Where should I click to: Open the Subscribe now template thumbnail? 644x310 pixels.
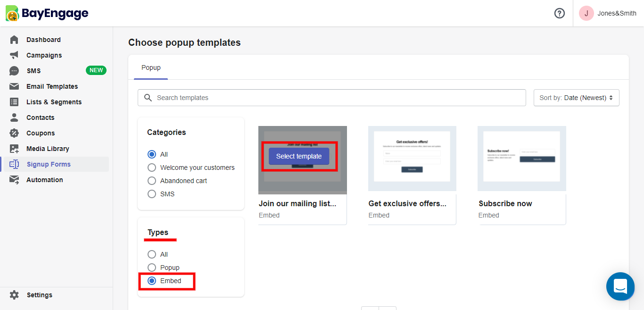point(522,159)
